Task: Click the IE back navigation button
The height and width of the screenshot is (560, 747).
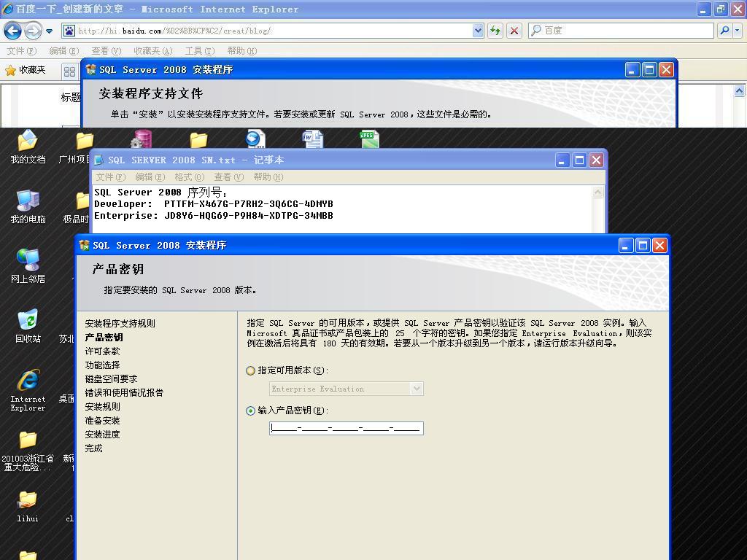Action: click(12, 31)
